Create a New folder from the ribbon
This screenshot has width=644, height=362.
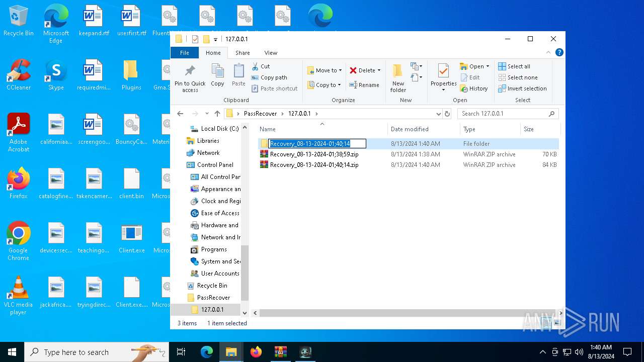[397, 78]
